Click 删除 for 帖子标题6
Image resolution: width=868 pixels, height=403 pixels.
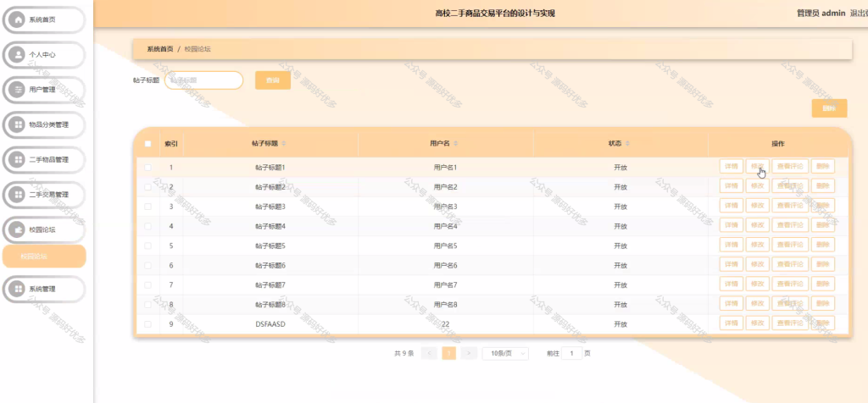[822, 265]
